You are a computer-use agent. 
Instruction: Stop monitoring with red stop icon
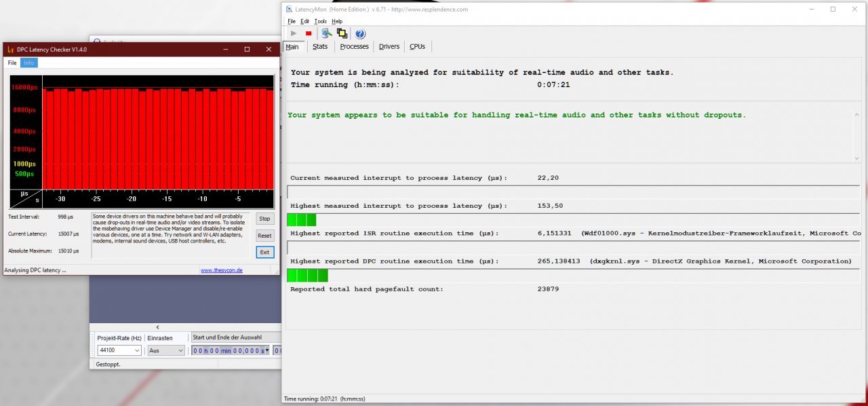[x=309, y=33]
